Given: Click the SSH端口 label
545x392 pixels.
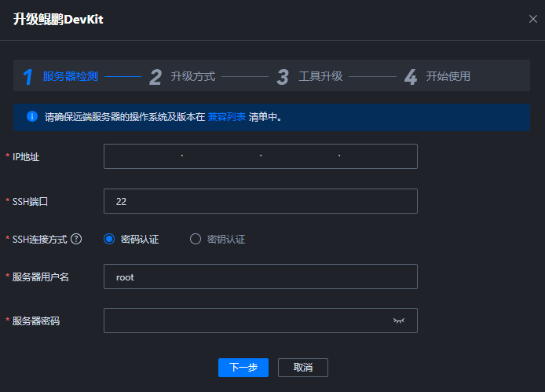Looking at the screenshot, I should pos(30,201).
